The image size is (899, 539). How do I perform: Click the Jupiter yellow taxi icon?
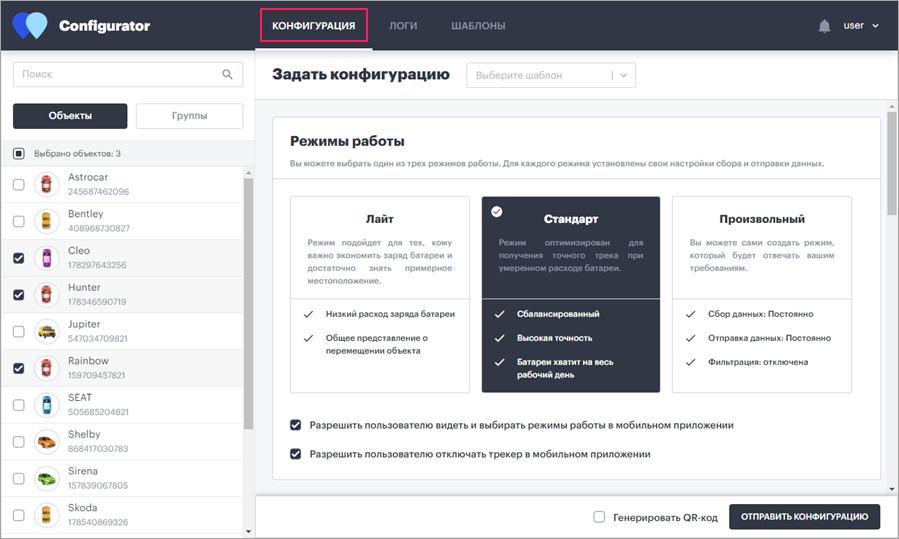tap(46, 331)
